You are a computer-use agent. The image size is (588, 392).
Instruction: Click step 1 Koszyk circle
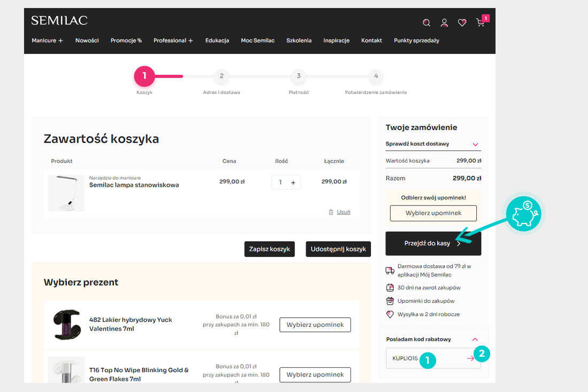pos(144,76)
